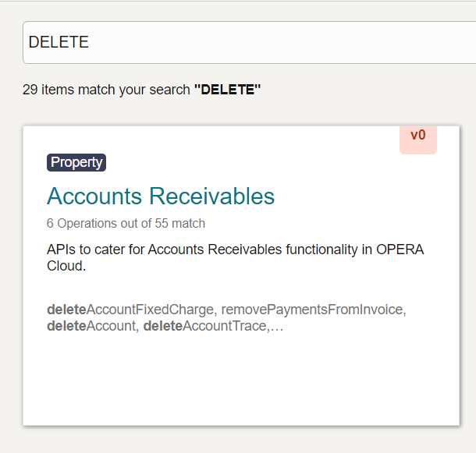
Task: Select the deleteAccountFixedCharge operation
Action: click(130, 310)
